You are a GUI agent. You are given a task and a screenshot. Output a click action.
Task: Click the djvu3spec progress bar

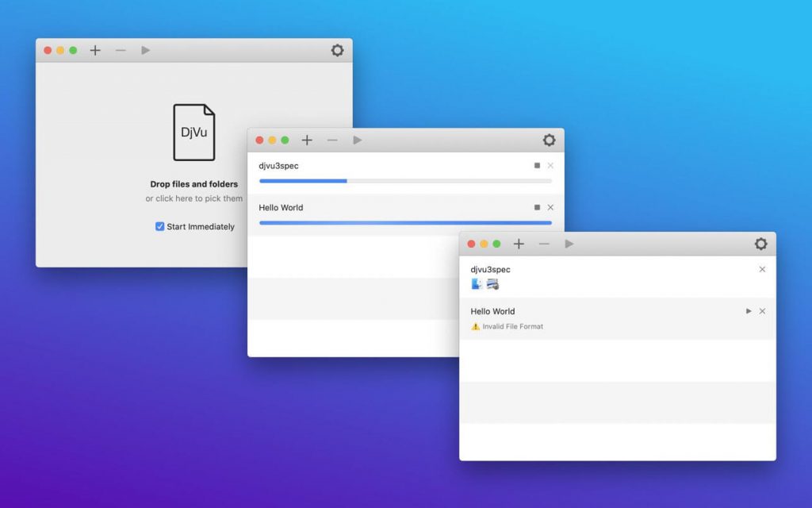tap(404, 181)
